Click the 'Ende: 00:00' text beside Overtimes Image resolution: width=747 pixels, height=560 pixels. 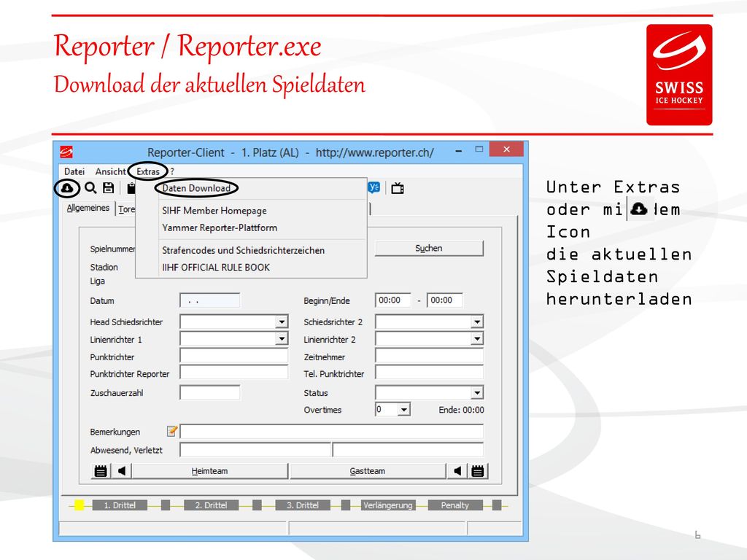[461, 410]
